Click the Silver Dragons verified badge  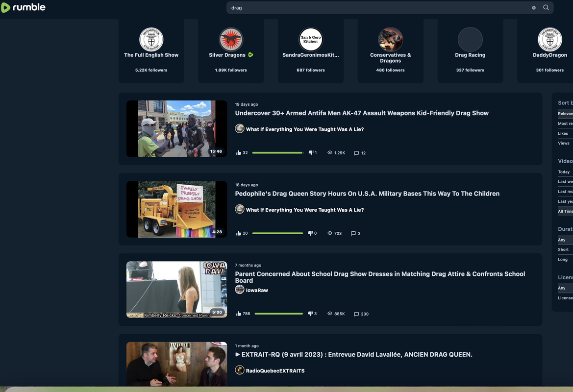(250, 55)
